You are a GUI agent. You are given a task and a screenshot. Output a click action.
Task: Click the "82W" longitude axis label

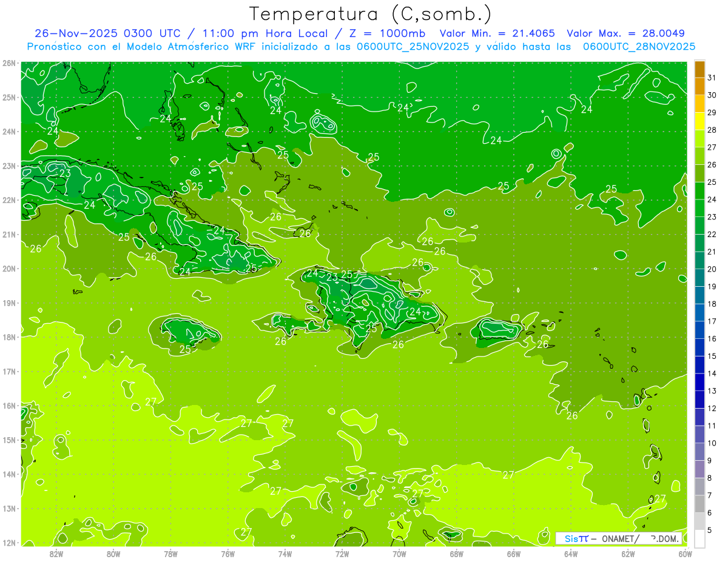pos(56,554)
